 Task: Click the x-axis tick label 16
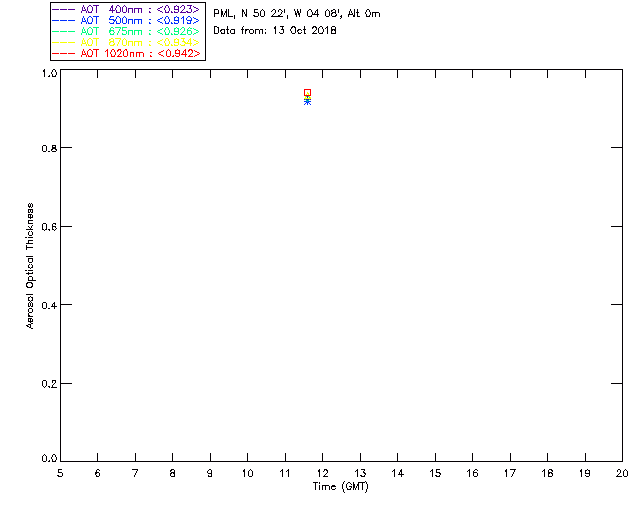coord(472,473)
